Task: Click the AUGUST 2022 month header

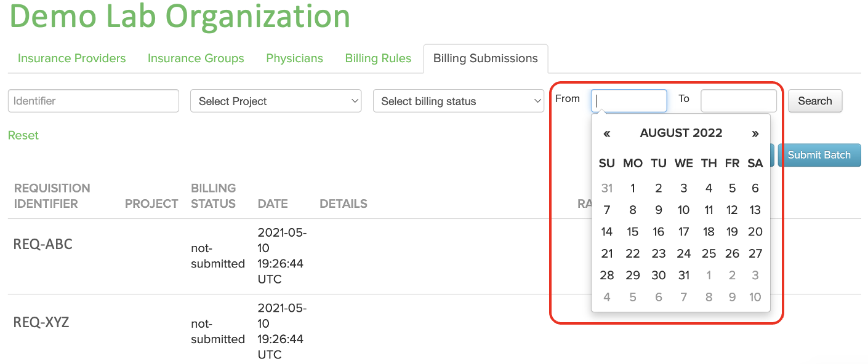Action: (681, 133)
